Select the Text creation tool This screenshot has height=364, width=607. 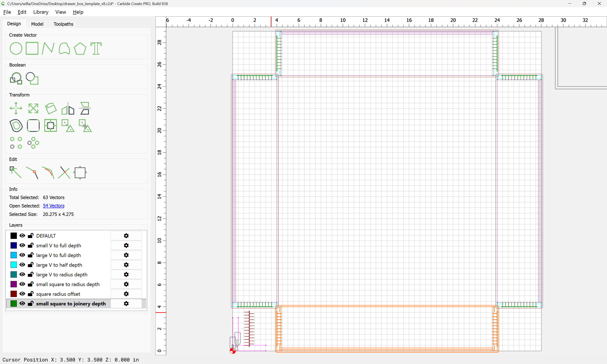pos(96,48)
